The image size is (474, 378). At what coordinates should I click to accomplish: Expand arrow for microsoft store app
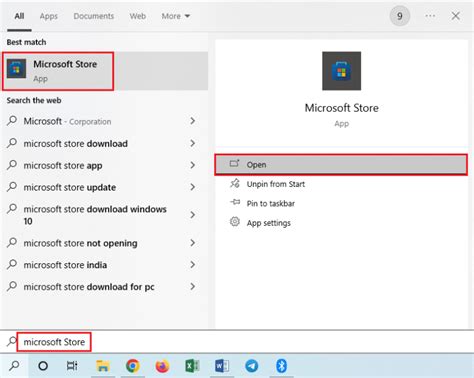pos(193,165)
